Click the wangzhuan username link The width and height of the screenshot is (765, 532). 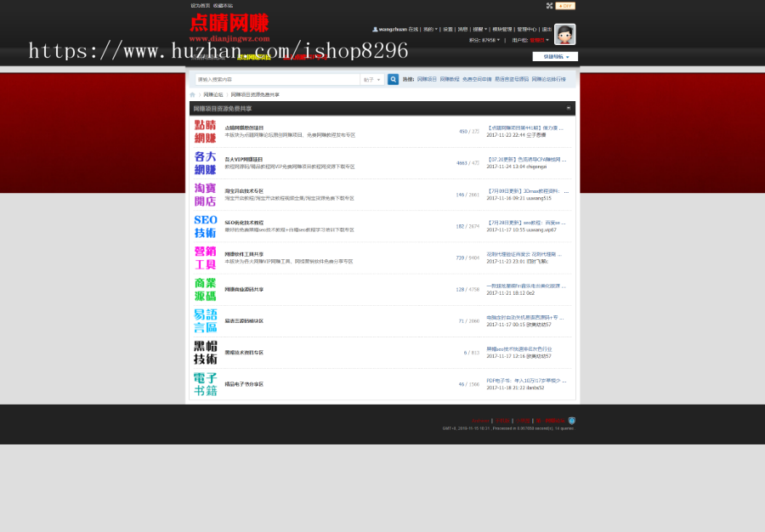393,29
